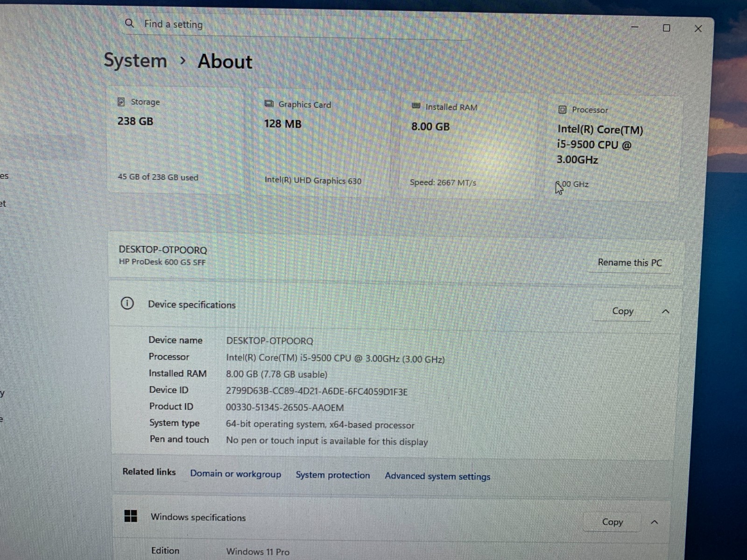Screen dimensions: 747x560
Task: Select Intel(R) UHD Graphics 630 text
Action: pyautogui.click(x=313, y=181)
